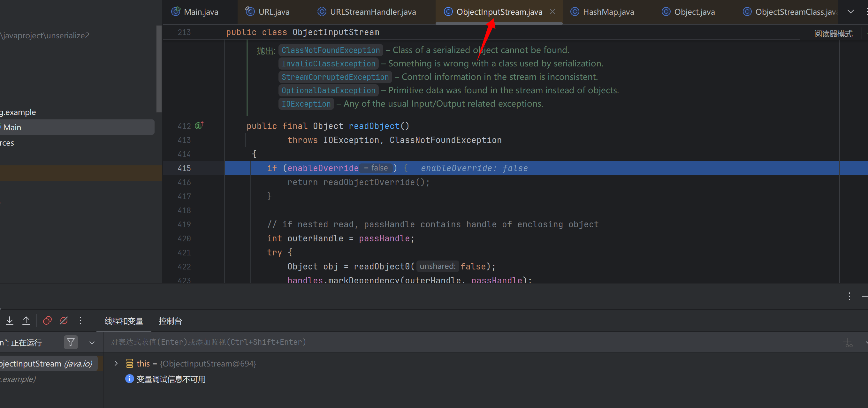
Task: Click the 阅读器模式 reader mode button
Action: click(833, 34)
